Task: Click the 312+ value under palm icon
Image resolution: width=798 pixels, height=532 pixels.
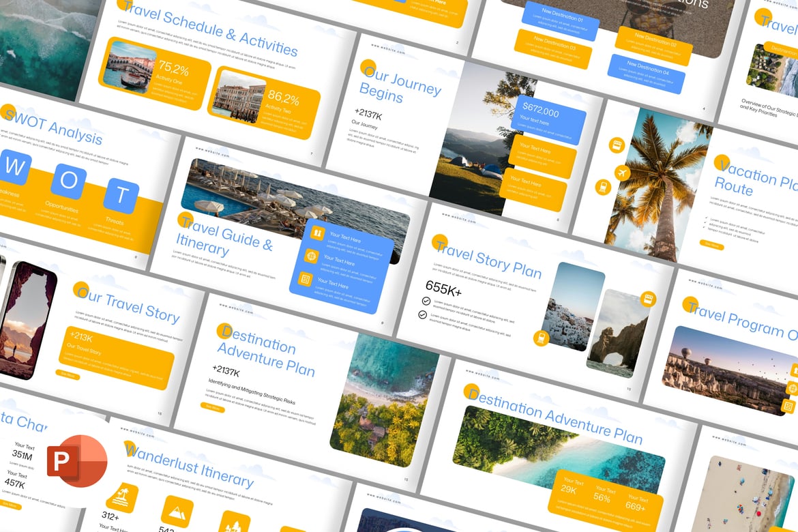Action: click(x=110, y=516)
